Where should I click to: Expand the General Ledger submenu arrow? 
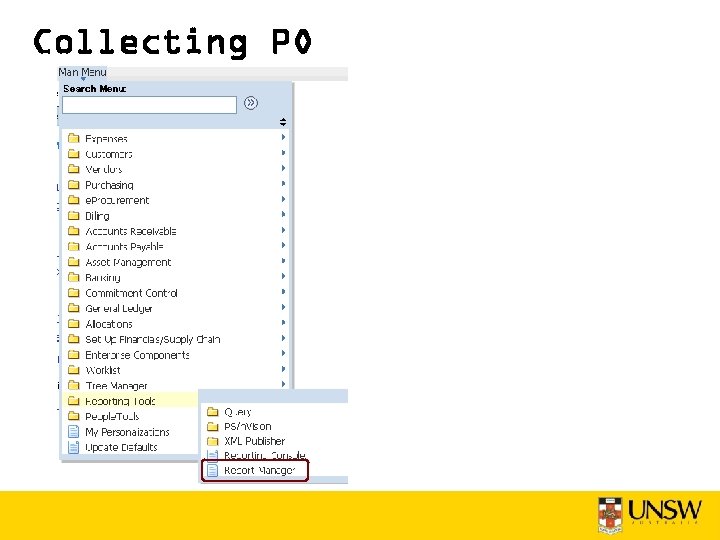tap(283, 307)
